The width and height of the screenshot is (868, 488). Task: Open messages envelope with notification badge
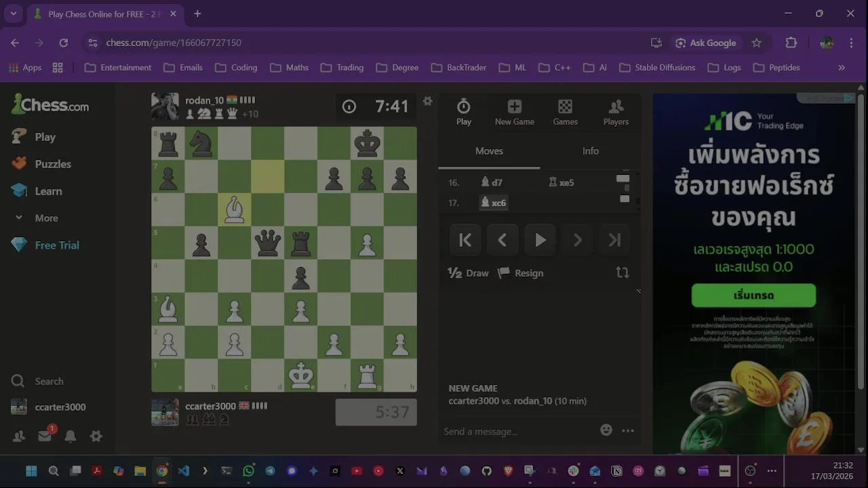[x=45, y=436]
